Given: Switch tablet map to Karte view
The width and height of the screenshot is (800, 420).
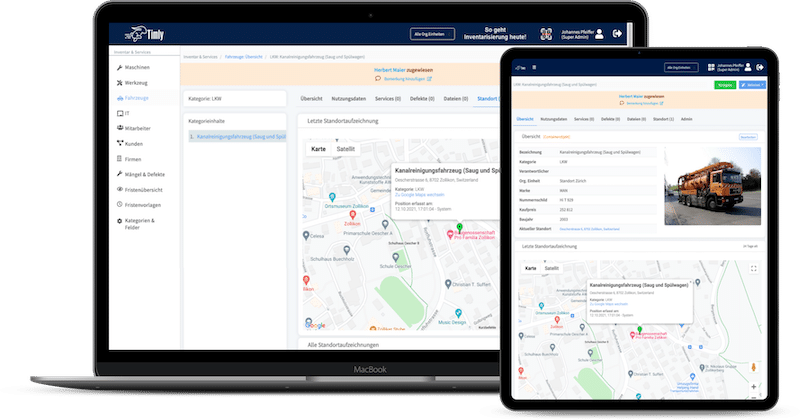Looking at the screenshot, I should (x=531, y=268).
